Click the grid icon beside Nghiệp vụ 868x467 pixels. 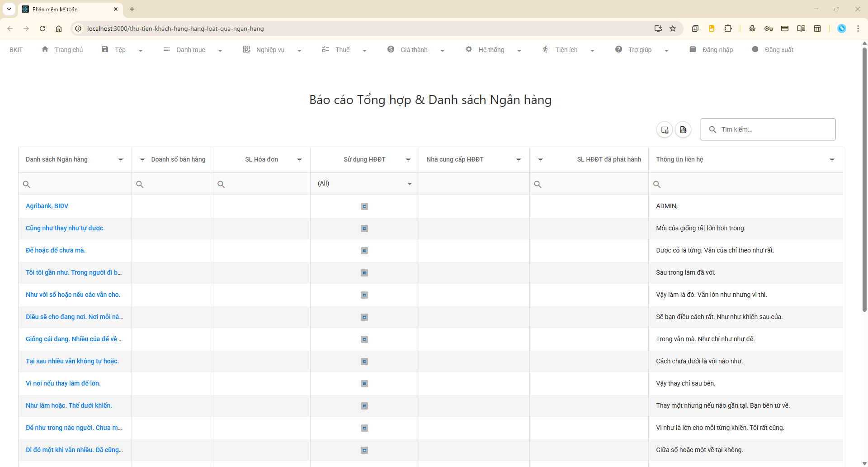[246, 49]
